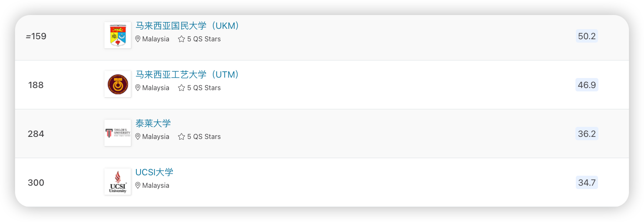Click the QS Stars star icon for UKM
This screenshot has width=644, height=222.
click(x=181, y=39)
